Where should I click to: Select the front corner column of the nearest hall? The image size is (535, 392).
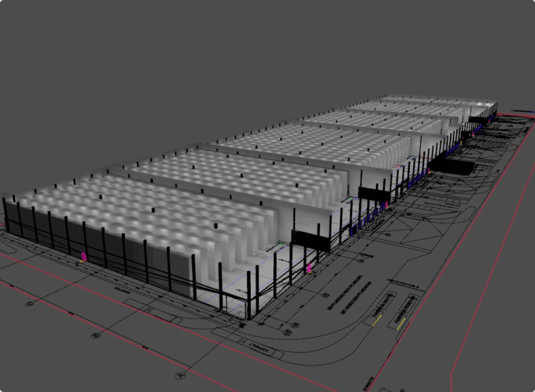click(249, 295)
